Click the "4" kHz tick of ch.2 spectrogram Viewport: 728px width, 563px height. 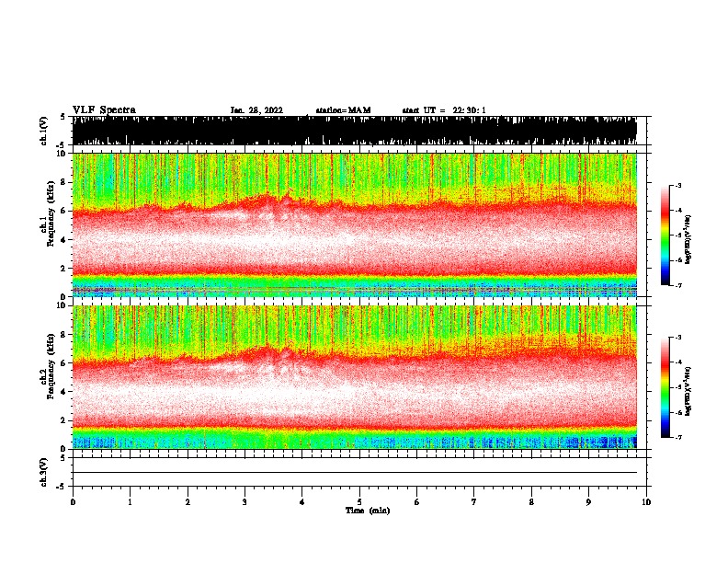pyautogui.click(x=64, y=392)
